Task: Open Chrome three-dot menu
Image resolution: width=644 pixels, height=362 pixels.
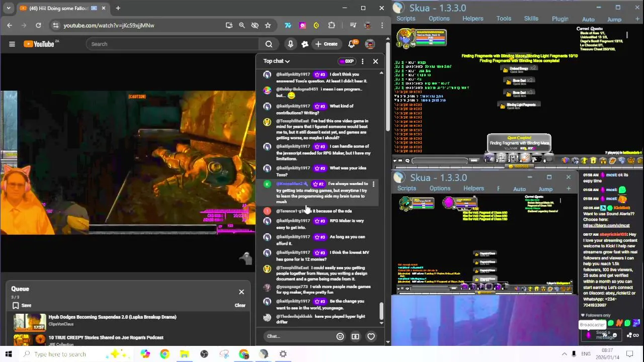Action: point(382,25)
